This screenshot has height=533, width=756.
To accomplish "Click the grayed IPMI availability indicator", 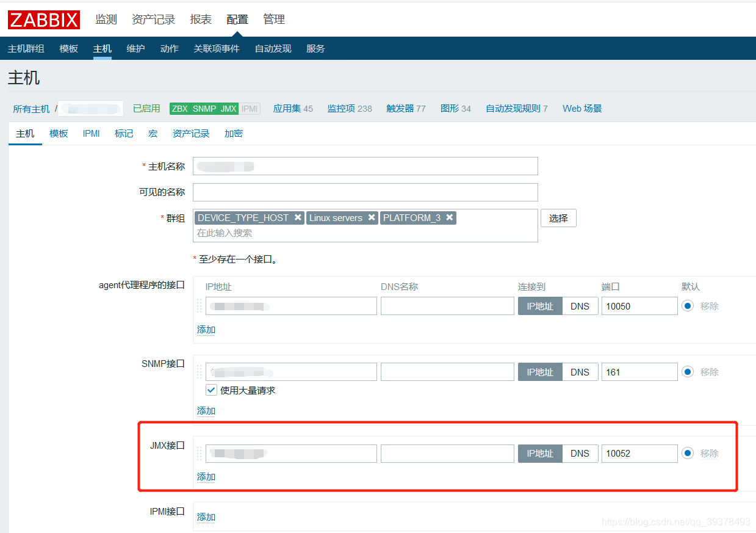I will coord(250,108).
